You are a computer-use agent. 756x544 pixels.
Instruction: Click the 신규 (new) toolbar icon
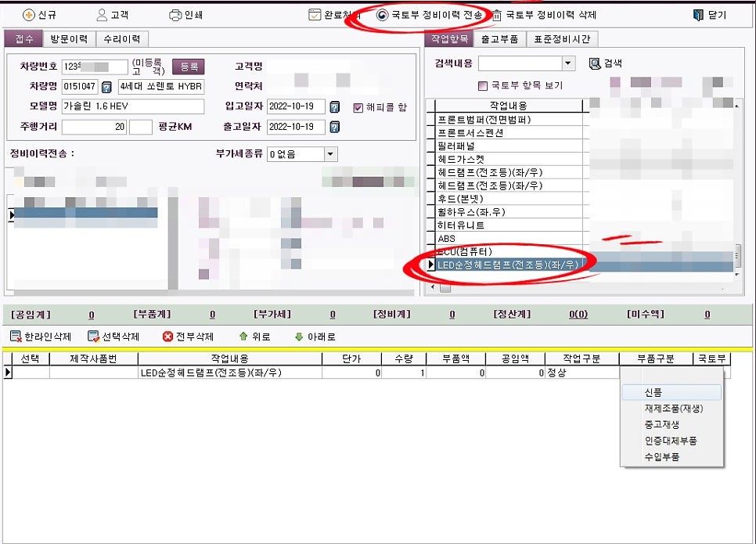point(29,15)
